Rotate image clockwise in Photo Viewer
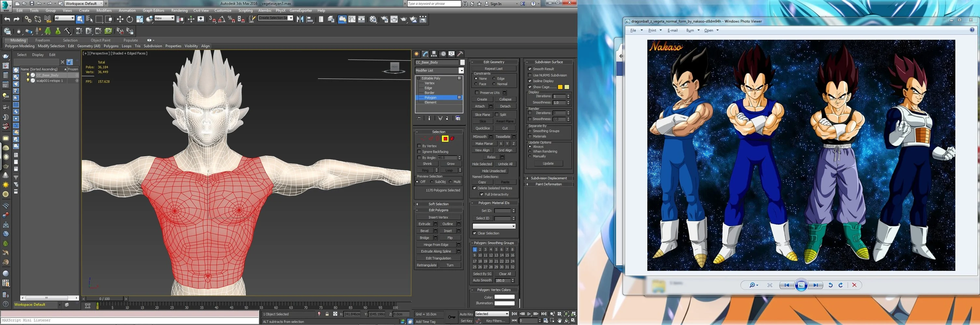This screenshot has height=325, width=980. click(840, 285)
